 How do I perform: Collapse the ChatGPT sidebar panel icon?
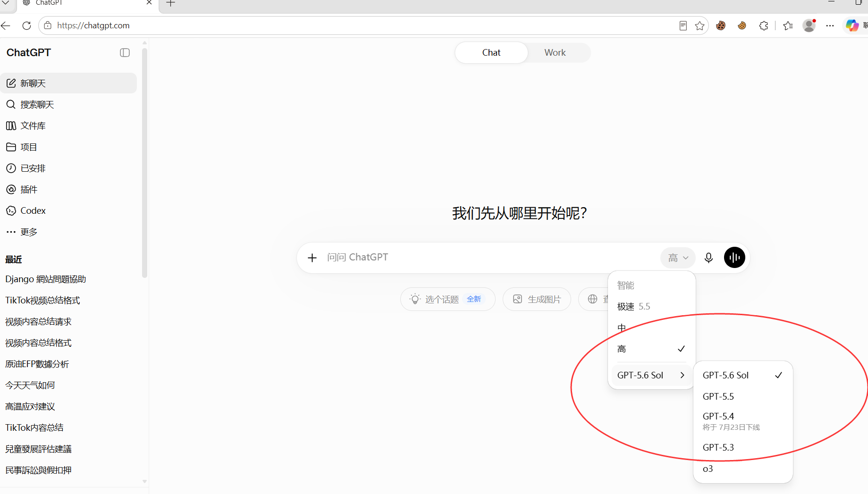pos(125,52)
